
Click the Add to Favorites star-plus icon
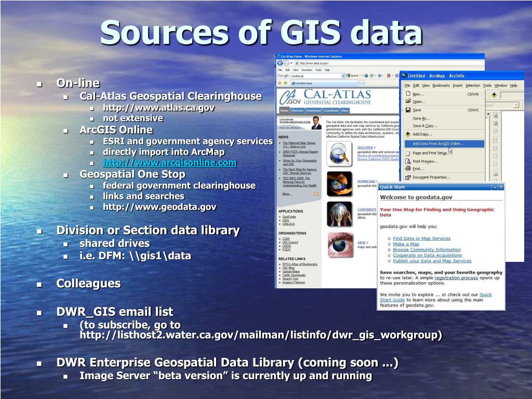pyautogui.click(x=285, y=83)
